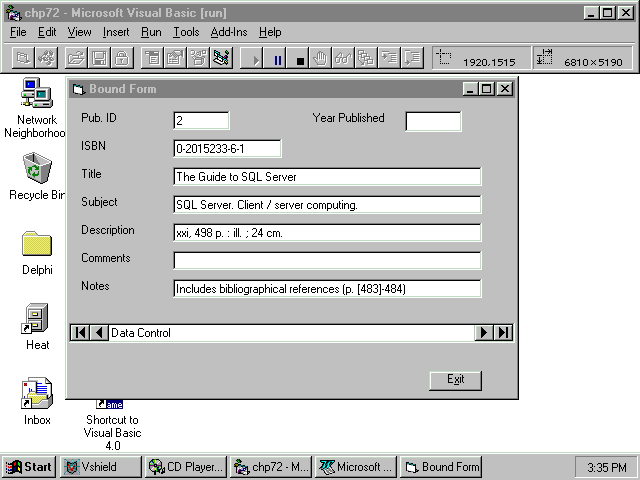Viewport: 640px width, 480px height.
Task: Go to first record in Data Control
Action: [x=80, y=333]
